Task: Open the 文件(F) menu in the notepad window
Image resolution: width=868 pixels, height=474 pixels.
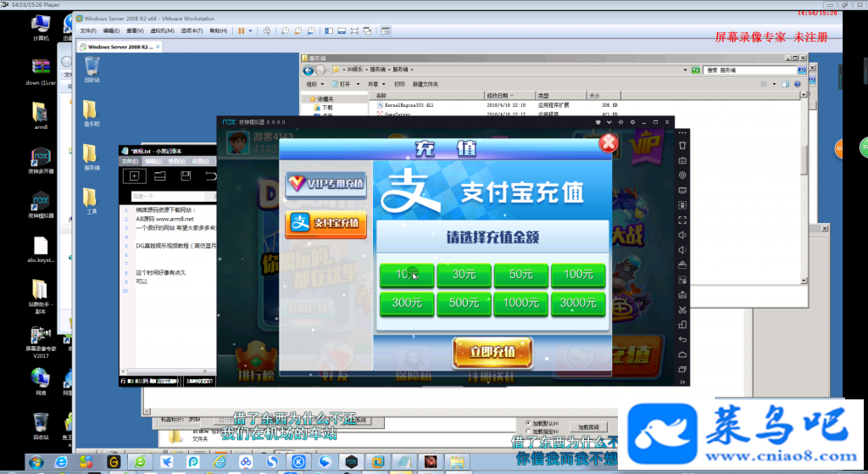Action: click(130, 161)
